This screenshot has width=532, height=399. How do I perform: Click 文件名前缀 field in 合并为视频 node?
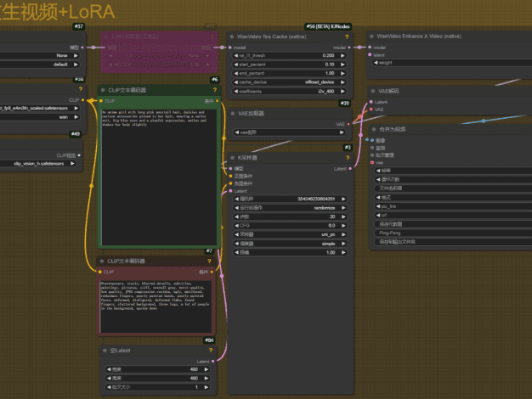click(x=453, y=188)
